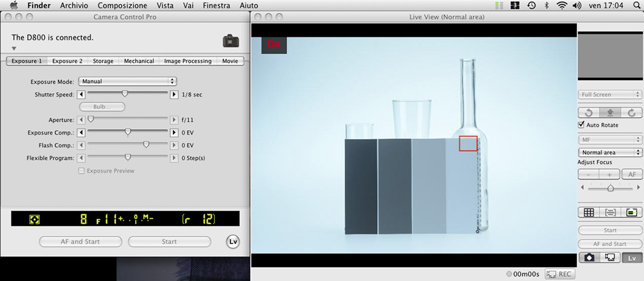This screenshot has width=644, height=281.
Task: Click the Shutter Speed slider handle
Action: click(125, 93)
